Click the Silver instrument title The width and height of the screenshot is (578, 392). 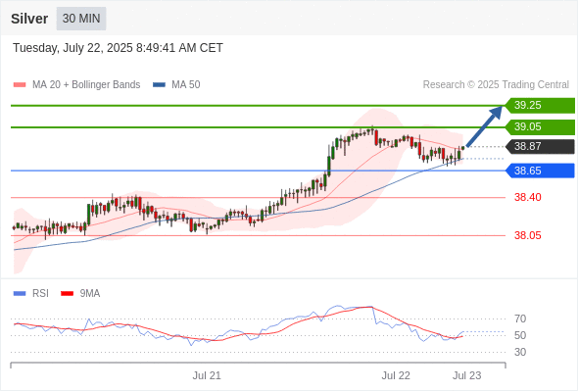pyautogui.click(x=29, y=19)
